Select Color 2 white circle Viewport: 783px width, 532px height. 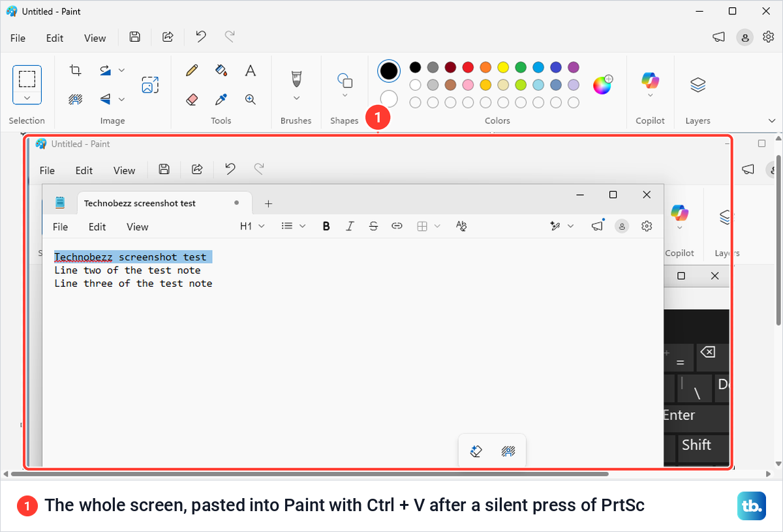389,99
